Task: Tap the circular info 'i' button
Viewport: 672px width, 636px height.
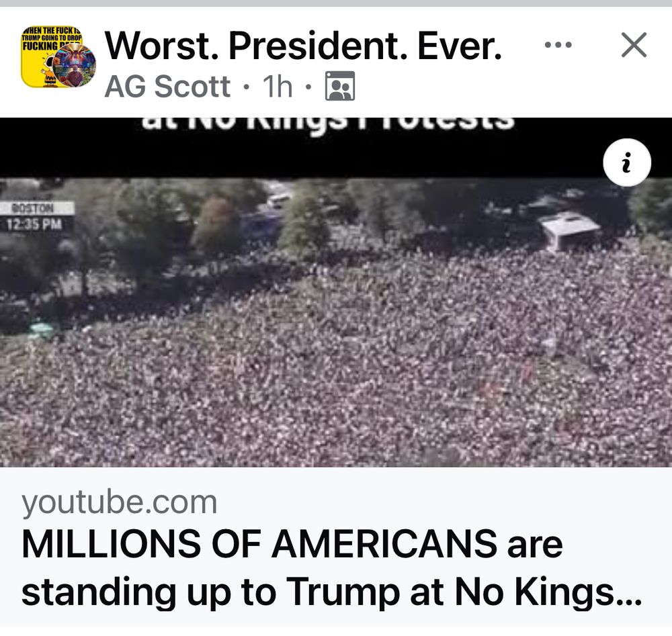Action: click(626, 163)
